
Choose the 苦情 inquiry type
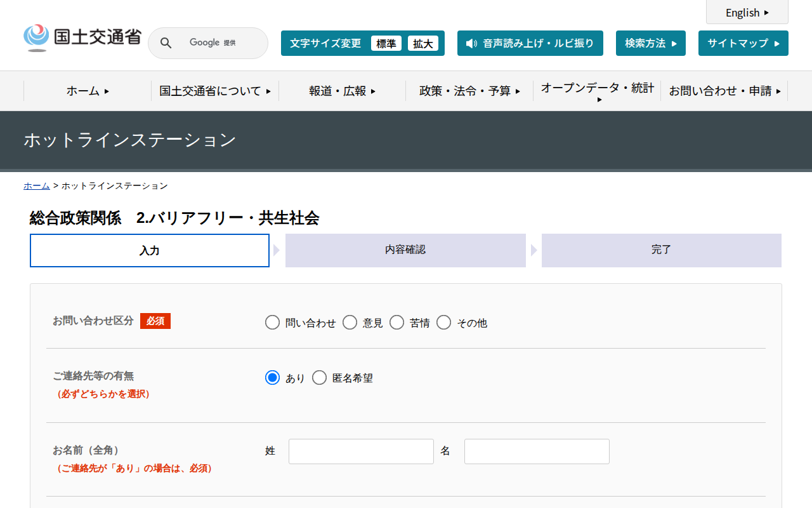click(397, 323)
